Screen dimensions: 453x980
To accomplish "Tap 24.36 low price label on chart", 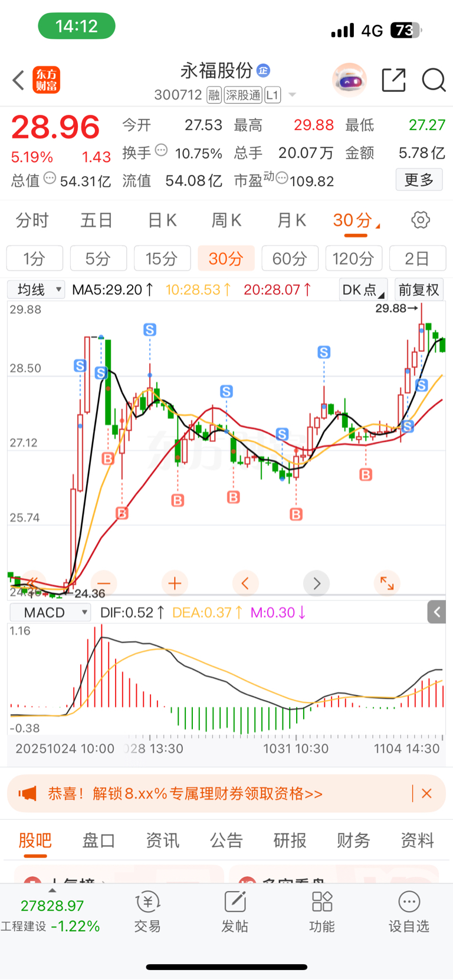I will [x=90, y=593].
